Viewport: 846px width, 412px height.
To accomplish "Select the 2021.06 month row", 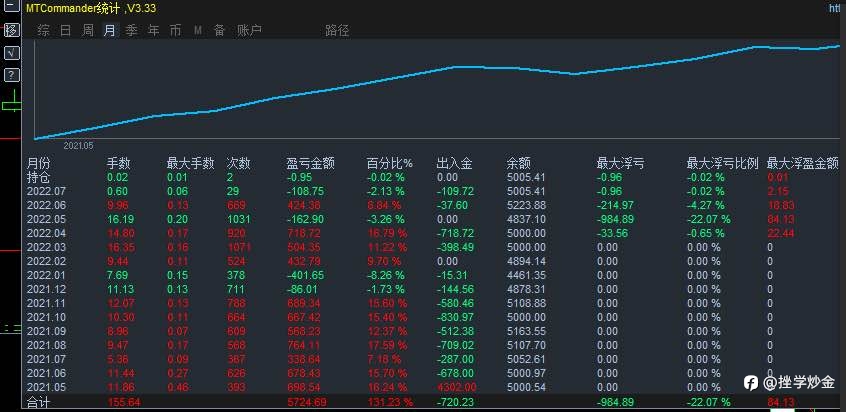I will click(x=433, y=374).
